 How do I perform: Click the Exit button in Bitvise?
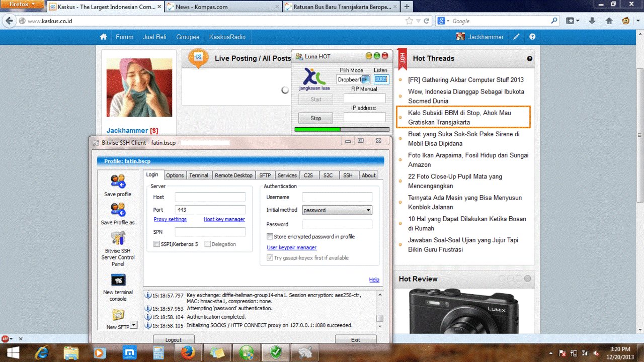[356, 339]
